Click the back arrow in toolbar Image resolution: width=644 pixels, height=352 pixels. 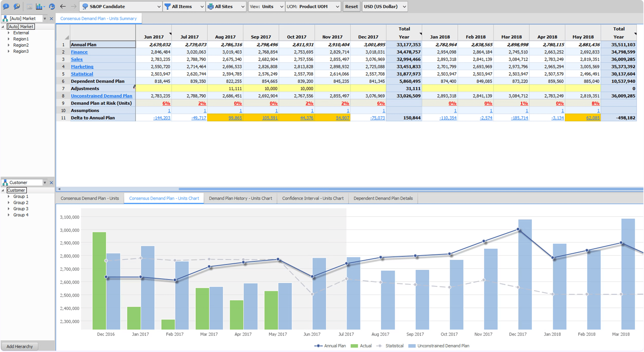tap(63, 6)
